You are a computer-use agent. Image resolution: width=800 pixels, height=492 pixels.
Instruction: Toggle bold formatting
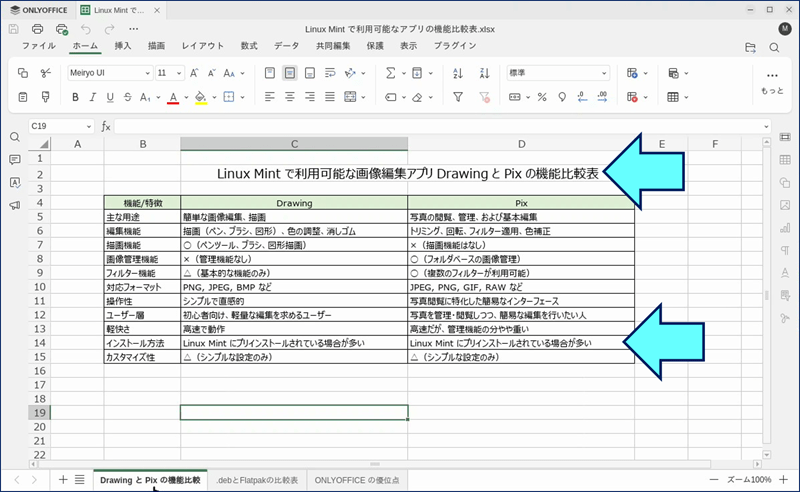click(x=75, y=97)
